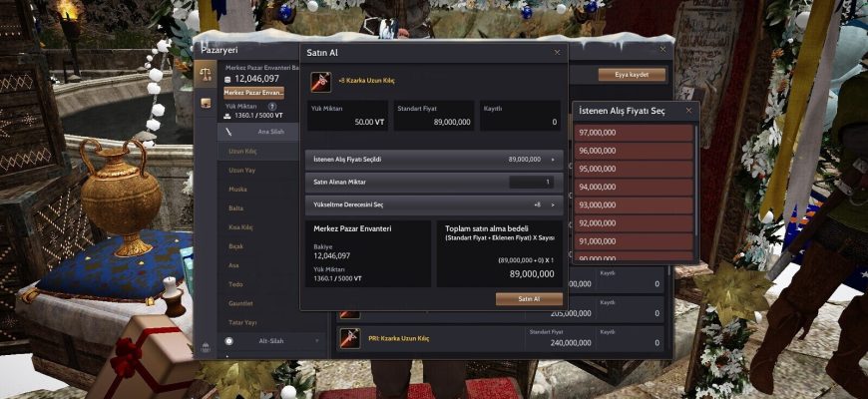
Task: Expand İstenen Alış Fiyatı Seçildi price row
Action: click(434, 160)
